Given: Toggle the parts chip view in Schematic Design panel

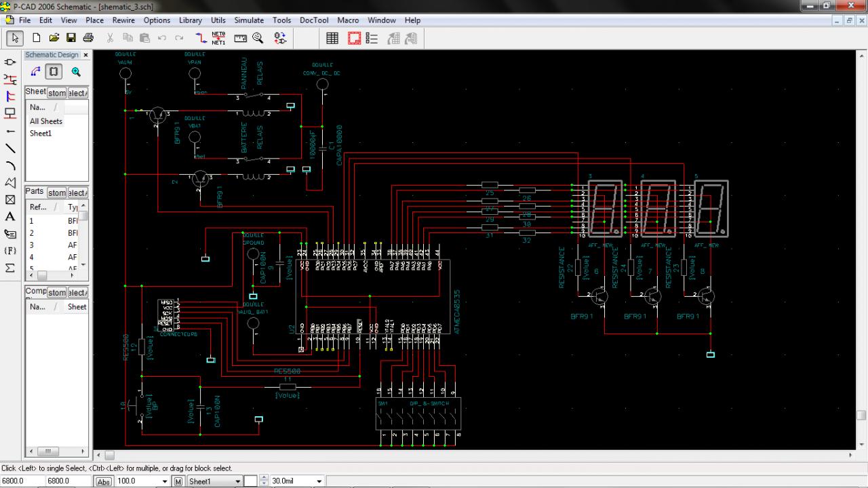Looking at the screenshot, I should point(54,71).
